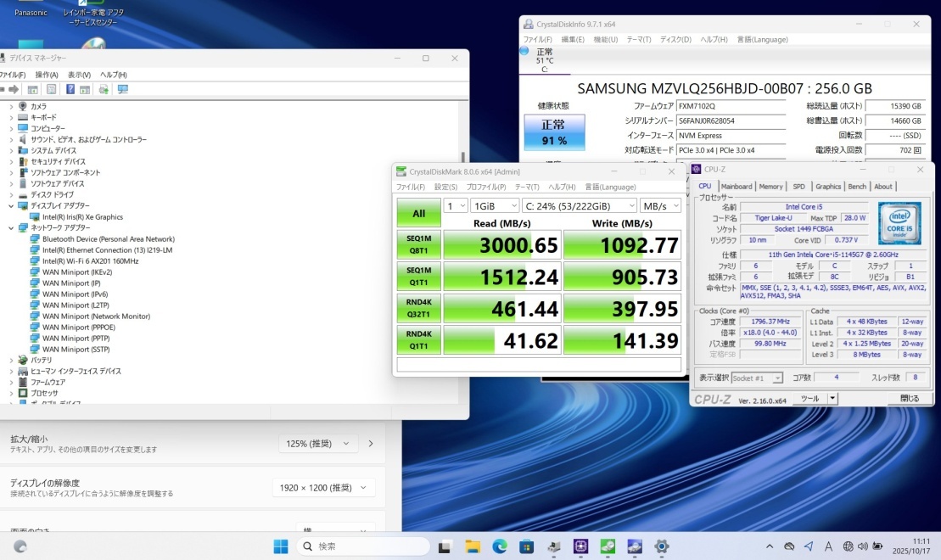The image size is (941, 560).
Task: Collapse the ネットワーク アダプター category
Action: coord(11,228)
